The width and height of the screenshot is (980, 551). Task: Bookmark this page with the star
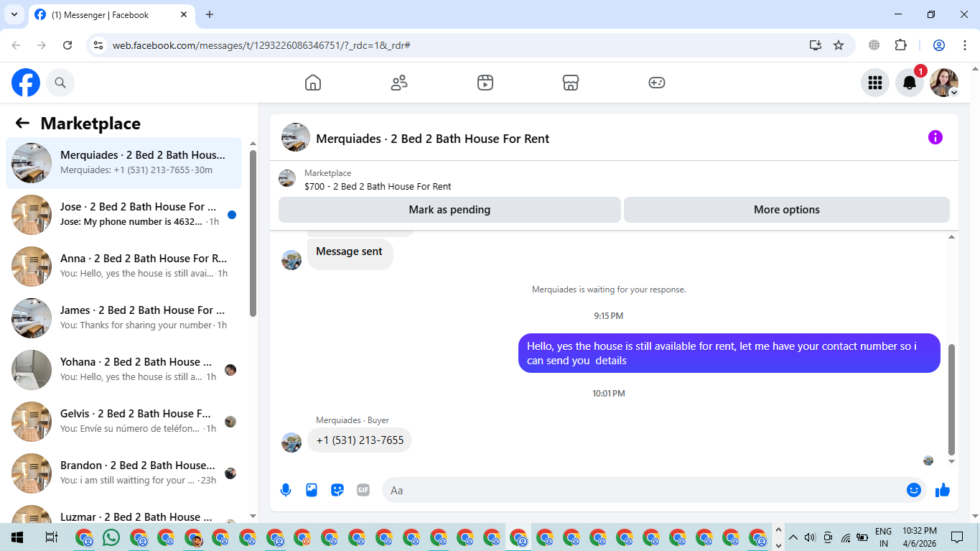[839, 45]
